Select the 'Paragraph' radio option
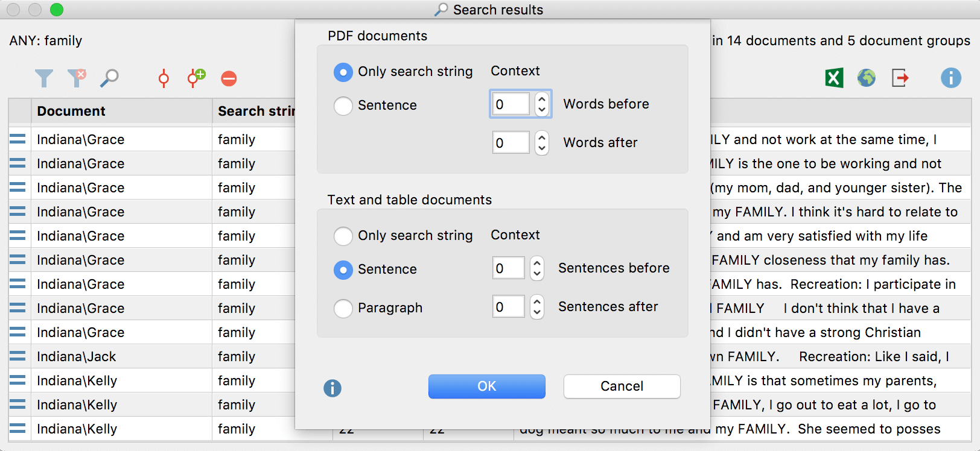This screenshot has height=451, width=980. pyautogui.click(x=343, y=309)
